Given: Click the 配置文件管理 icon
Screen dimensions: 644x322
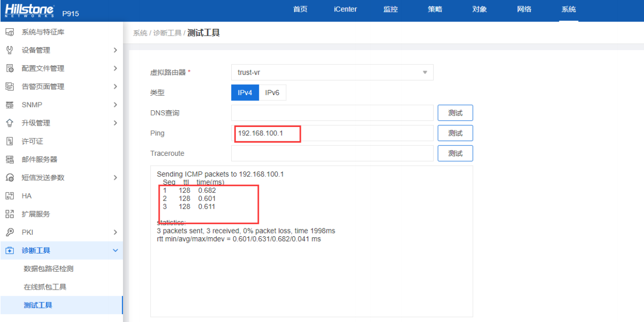Looking at the screenshot, I should (9, 68).
